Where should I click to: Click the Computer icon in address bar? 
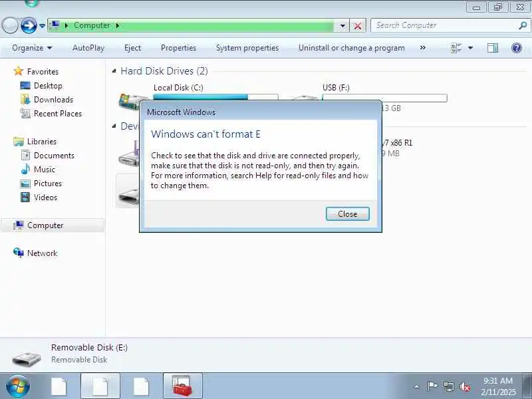55,25
